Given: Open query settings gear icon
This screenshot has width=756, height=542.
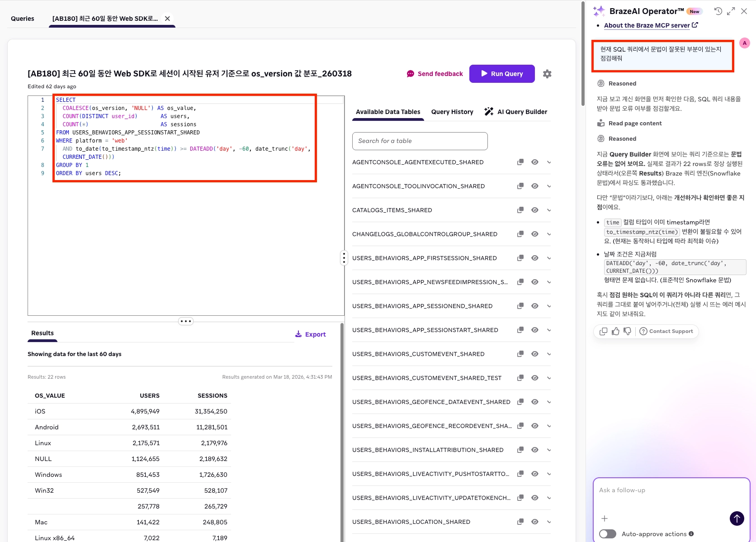Looking at the screenshot, I should pos(547,74).
